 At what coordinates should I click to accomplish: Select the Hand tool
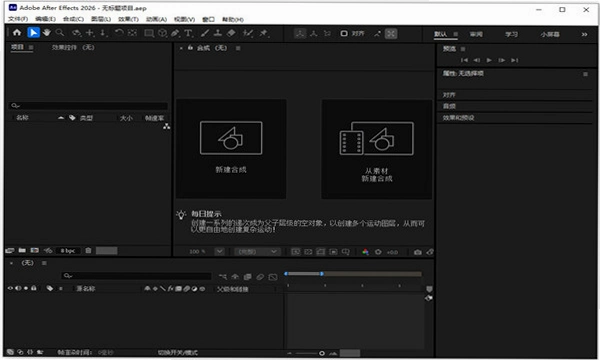coord(47,33)
